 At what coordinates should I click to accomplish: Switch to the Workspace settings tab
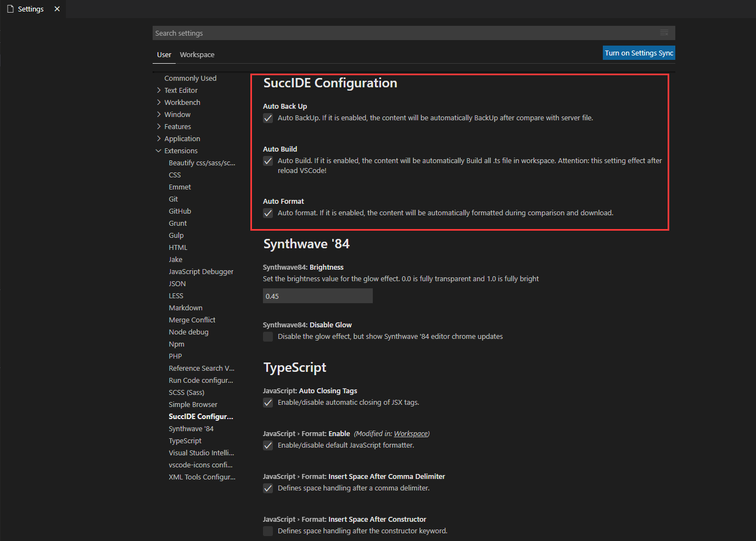pyautogui.click(x=197, y=55)
